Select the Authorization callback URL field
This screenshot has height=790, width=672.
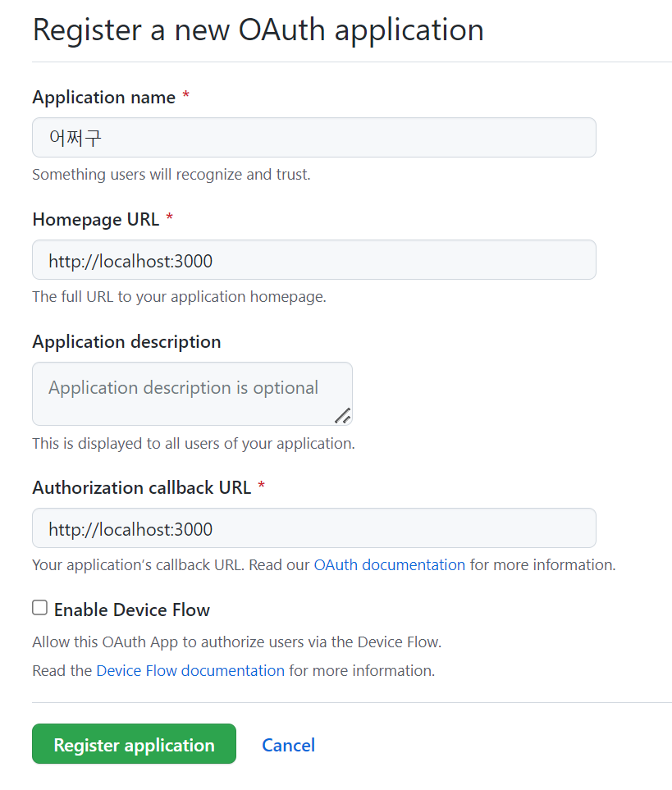click(x=313, y=528)
